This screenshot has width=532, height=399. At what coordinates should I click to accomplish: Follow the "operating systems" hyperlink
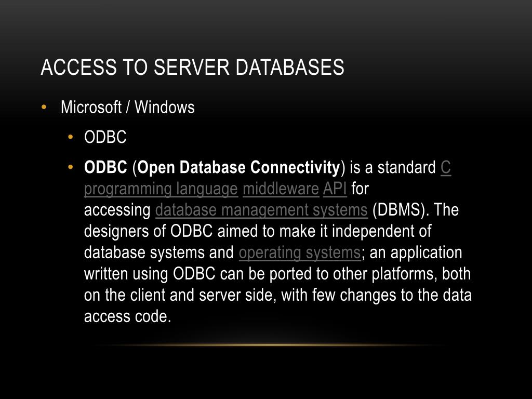coord(300,253)
